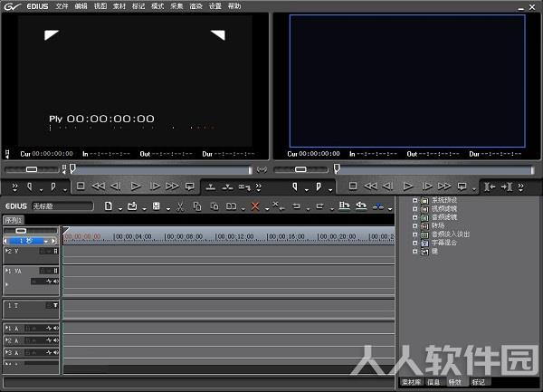Click the red X Delete icon
This screenshot has width=543, height=392.
click(255, 206)
